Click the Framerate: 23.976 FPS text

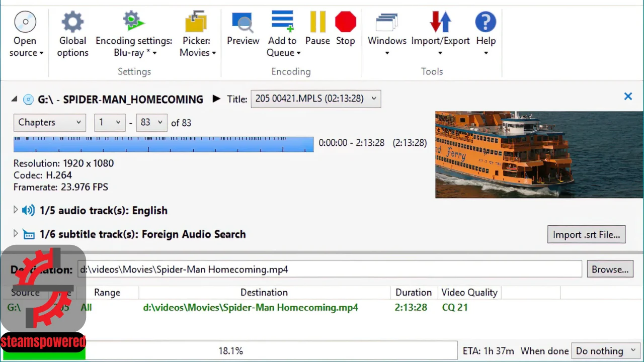61,187
